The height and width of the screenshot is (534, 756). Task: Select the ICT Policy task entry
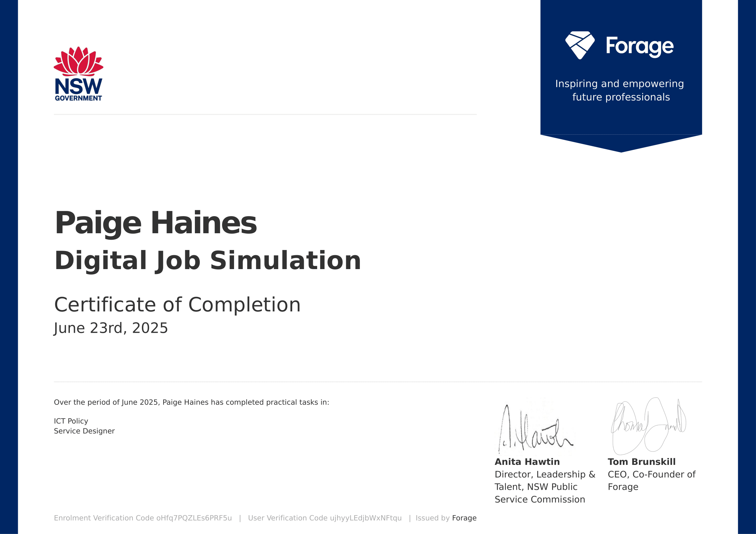pos(71,421)
